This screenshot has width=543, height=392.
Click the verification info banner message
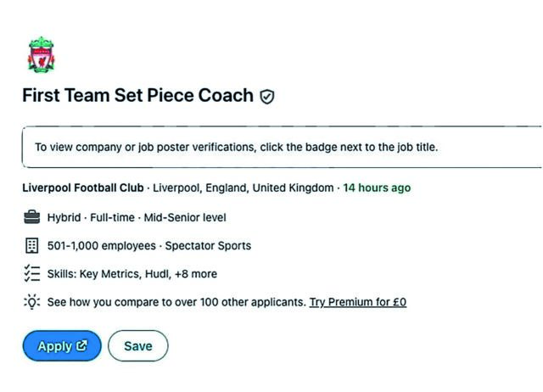tap(236, 147)
